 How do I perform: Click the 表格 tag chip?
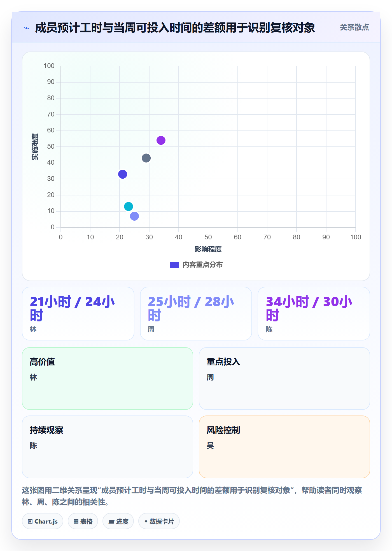tap(83, 521)
